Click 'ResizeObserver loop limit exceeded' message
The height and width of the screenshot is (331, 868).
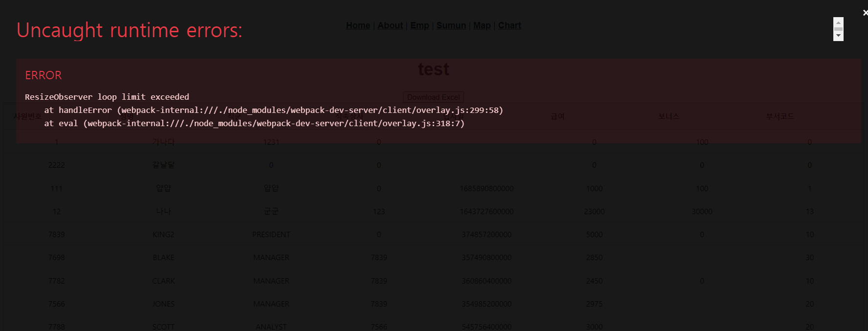point(107,97)
